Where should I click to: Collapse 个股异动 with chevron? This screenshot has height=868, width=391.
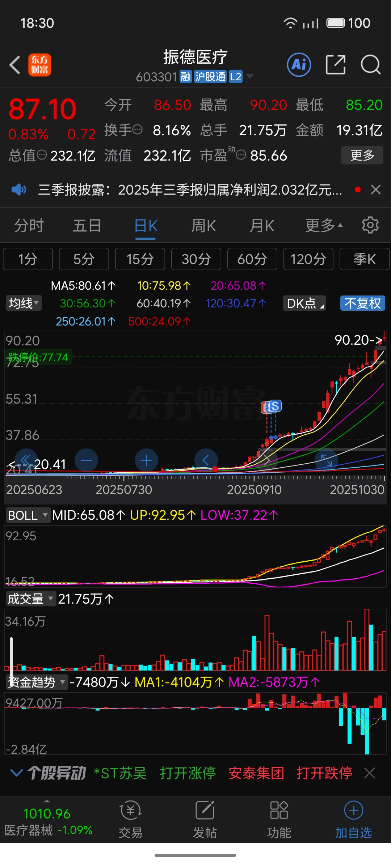[x=17, y=773]
